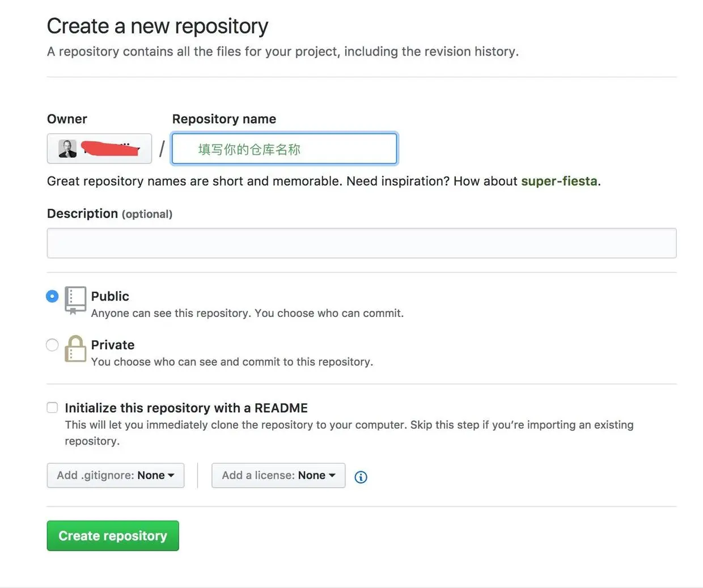Enable Initialize this repository with a README
Viewport: 703px width, 588px height.
click(x=52, y=408)
